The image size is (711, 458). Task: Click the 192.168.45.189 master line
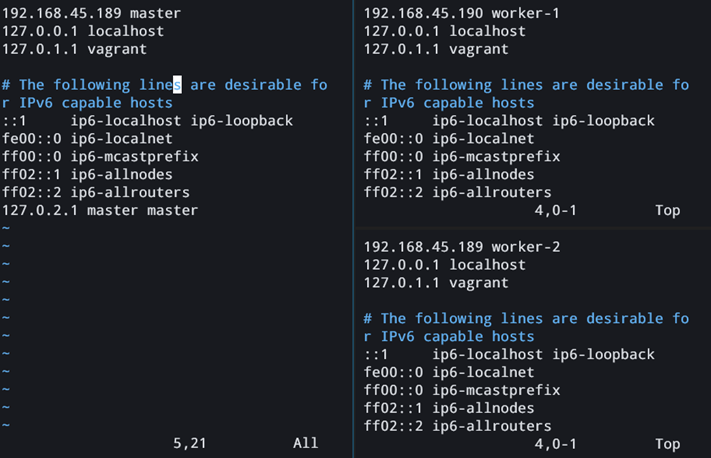[87, 13]
